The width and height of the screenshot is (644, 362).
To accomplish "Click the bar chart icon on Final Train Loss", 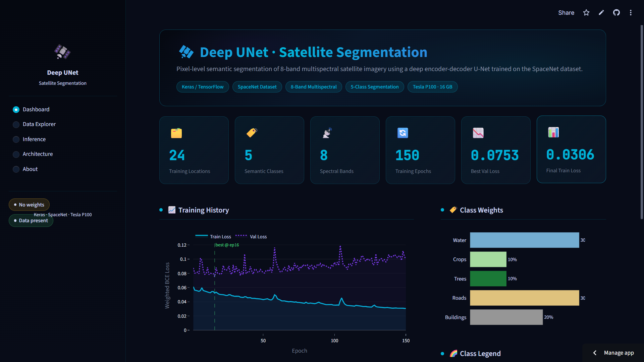I will 553,132.
